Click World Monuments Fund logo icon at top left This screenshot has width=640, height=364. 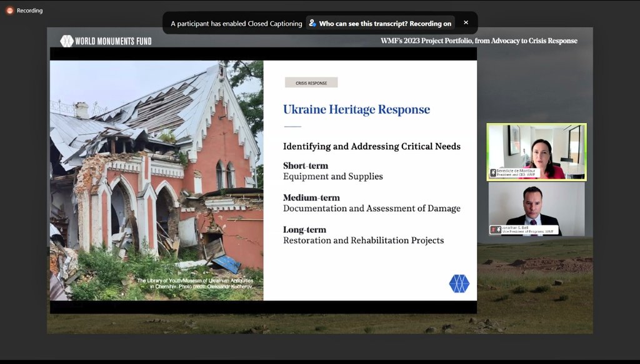point(66,41)
